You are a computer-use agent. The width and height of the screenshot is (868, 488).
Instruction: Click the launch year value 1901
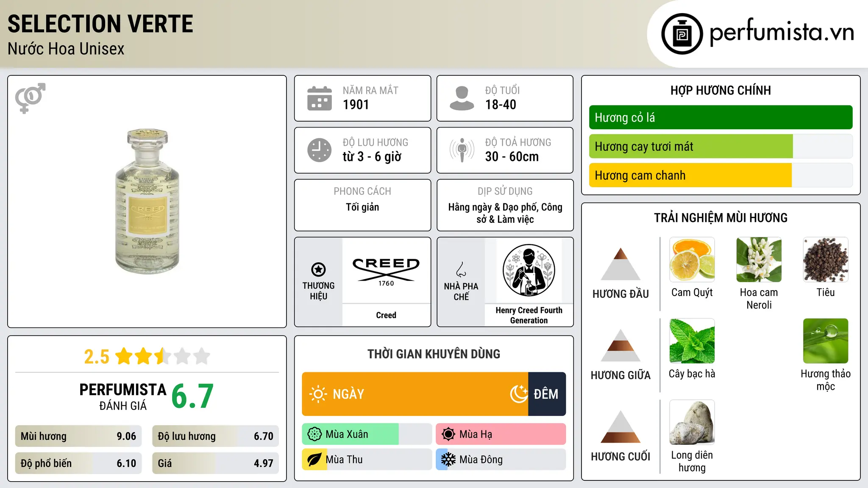[x=356, y=105]
